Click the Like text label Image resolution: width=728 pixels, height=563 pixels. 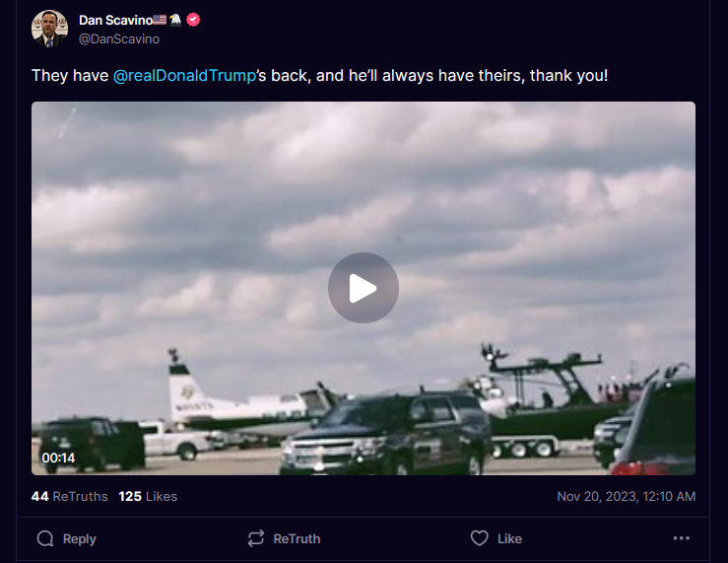[509, 539]
